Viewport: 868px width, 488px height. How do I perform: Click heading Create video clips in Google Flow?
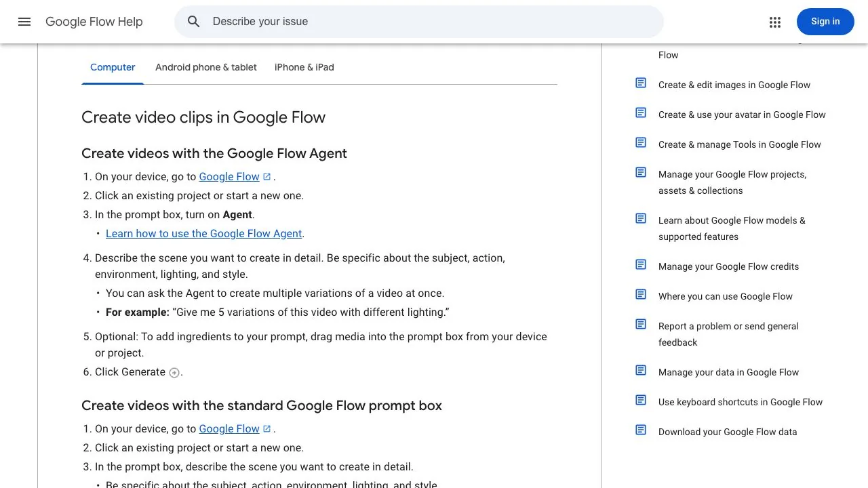[203, 117]
